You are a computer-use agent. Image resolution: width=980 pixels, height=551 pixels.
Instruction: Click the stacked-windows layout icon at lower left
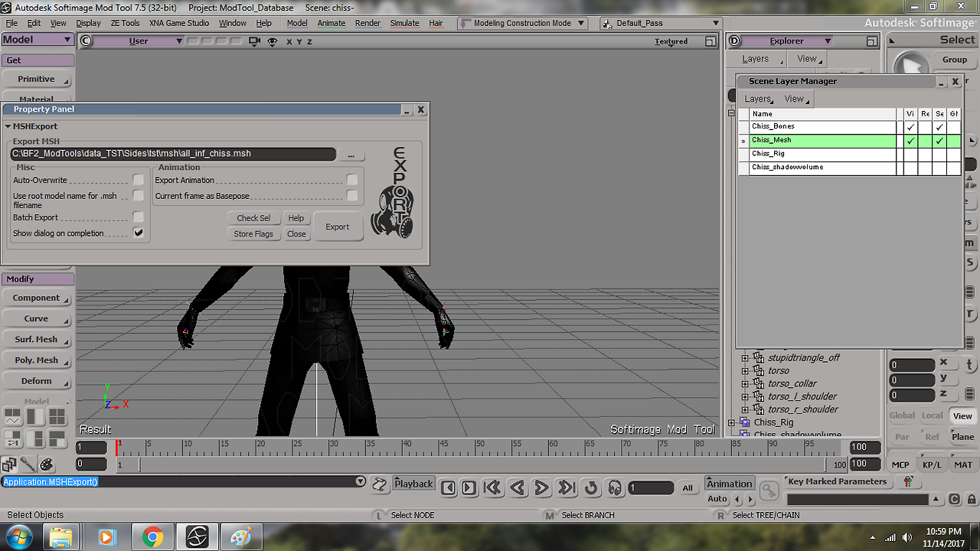click(x=9, y=465)
